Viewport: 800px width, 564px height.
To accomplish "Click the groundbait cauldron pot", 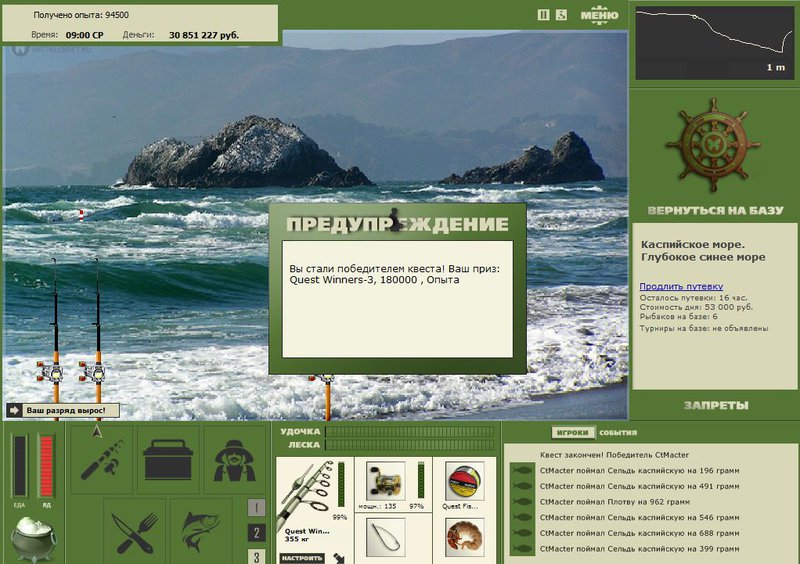I will 34,538.
